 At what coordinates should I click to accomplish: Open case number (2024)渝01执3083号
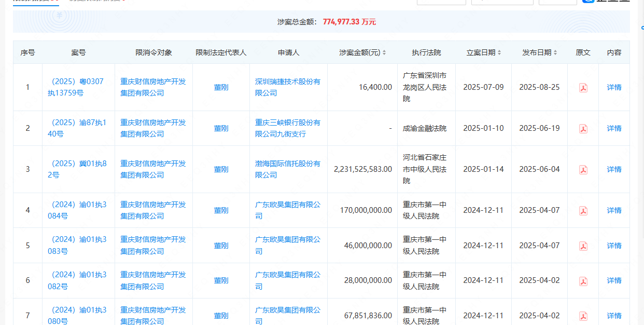(77, 246)
